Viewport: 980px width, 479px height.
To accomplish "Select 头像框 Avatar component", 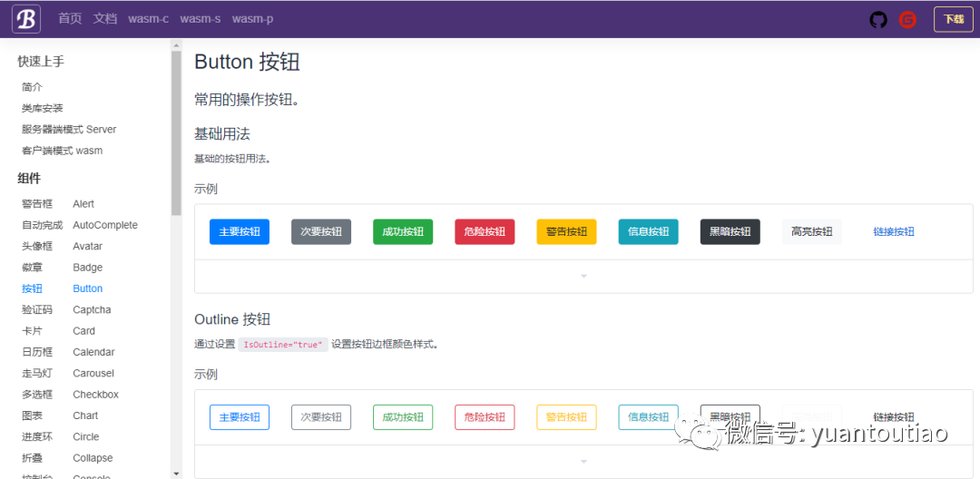I will click(x=62, y=247).
